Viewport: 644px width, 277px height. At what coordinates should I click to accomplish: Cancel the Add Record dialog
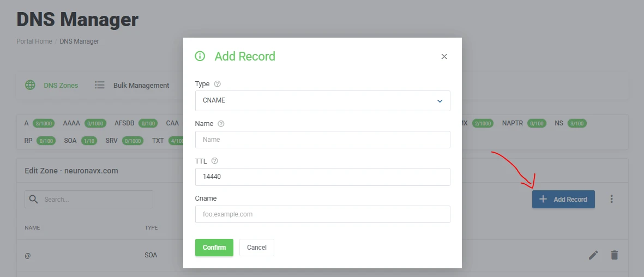[x=257, y=248]
